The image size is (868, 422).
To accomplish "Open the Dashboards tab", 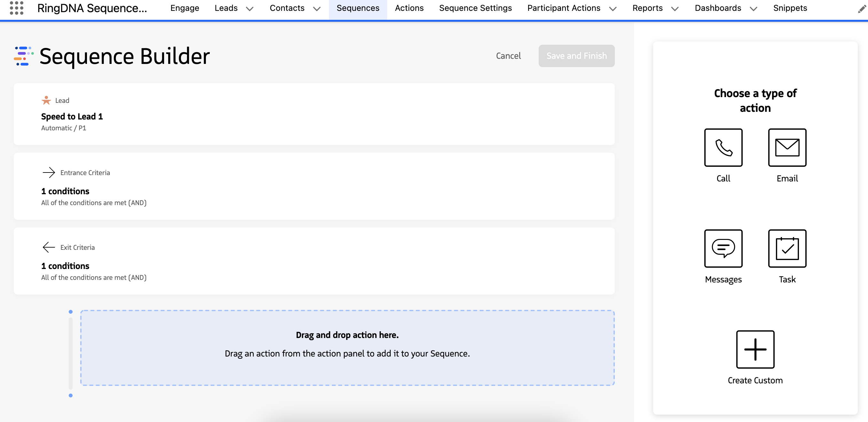I will [718, 8].
